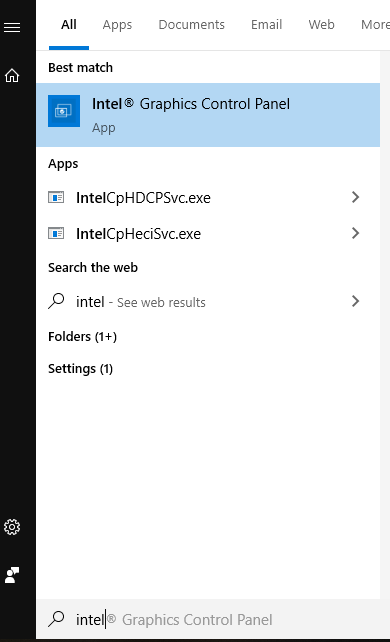Expand the intel web results arrow
This screenshot has height=642, width=390.
click(x=355, y=301)
